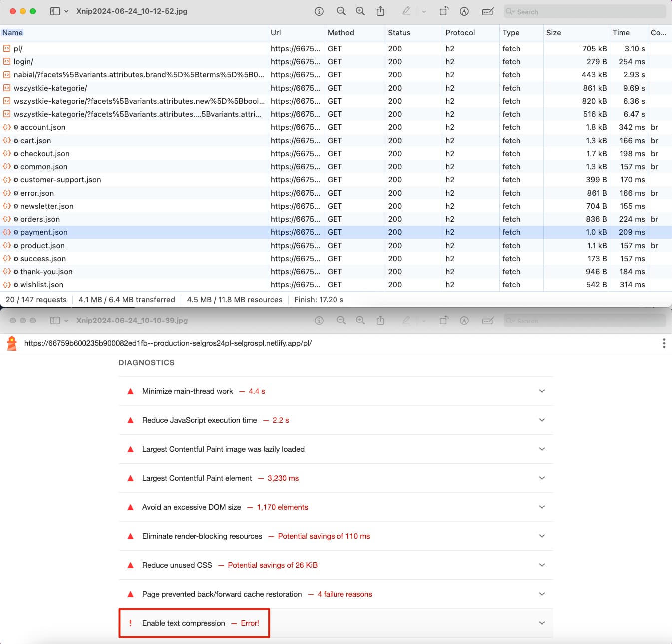
Task: Share from bottom Preview window toolbar
Action: coord(380,320)
